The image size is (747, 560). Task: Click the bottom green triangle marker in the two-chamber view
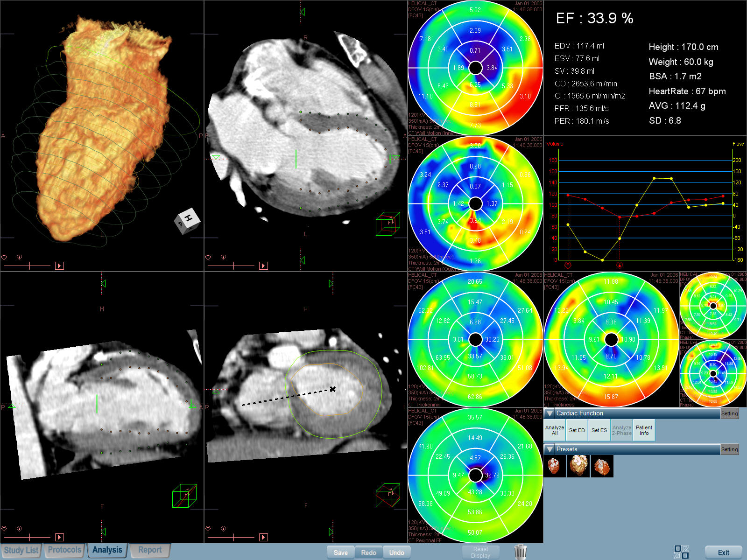(x=103, y=532)
